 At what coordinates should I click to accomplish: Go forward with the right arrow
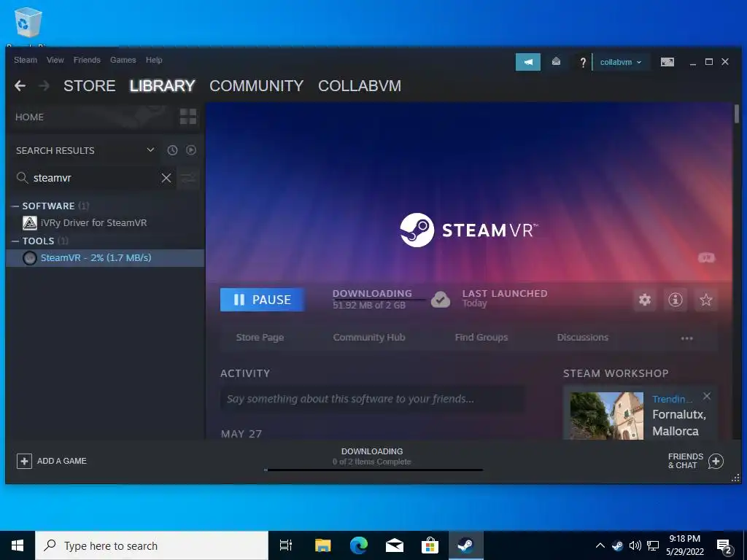click(44, 86)
